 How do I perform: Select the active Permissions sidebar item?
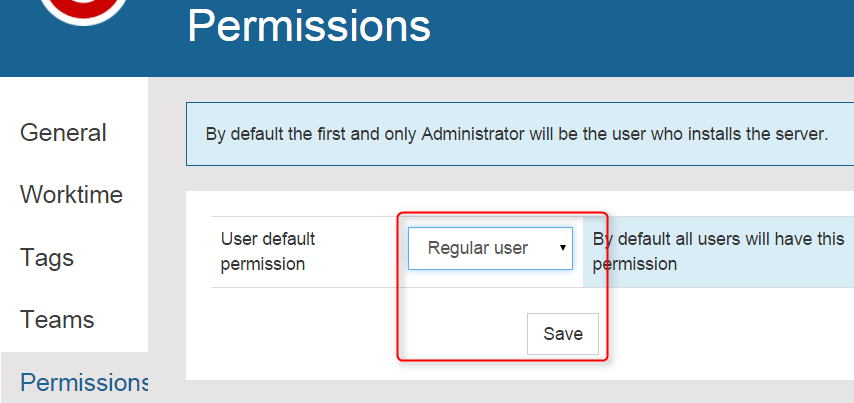click(x=84, y=382)
